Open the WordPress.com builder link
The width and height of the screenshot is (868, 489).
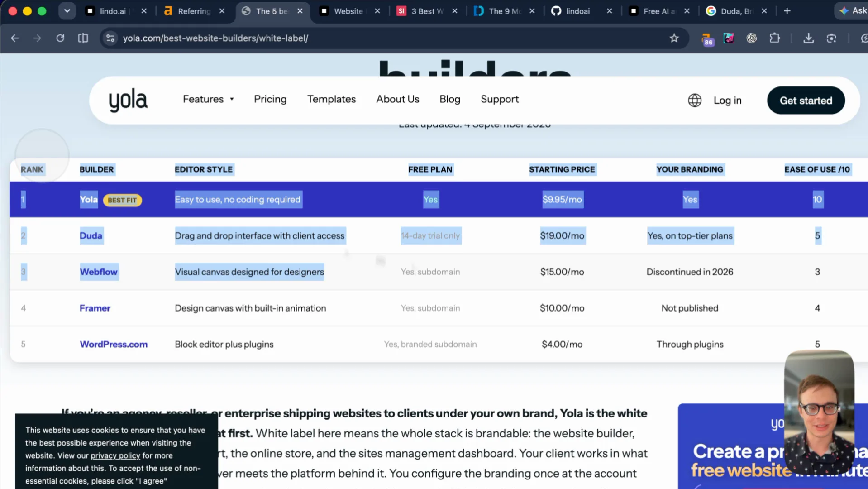tap(114, 344)
